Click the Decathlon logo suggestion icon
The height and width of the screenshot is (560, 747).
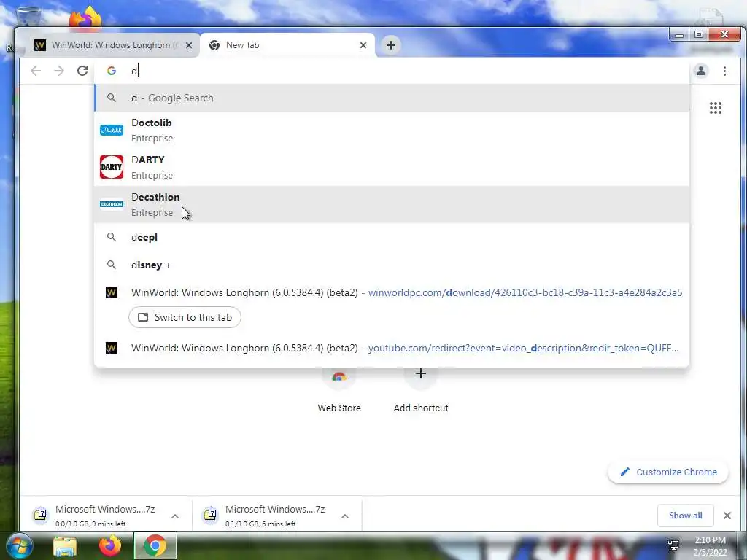point(112,204)
